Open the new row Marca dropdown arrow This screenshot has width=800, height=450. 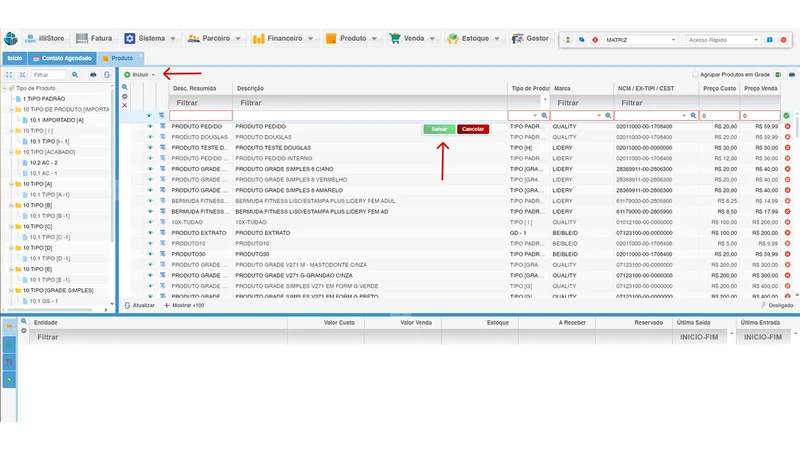[598, 116]
